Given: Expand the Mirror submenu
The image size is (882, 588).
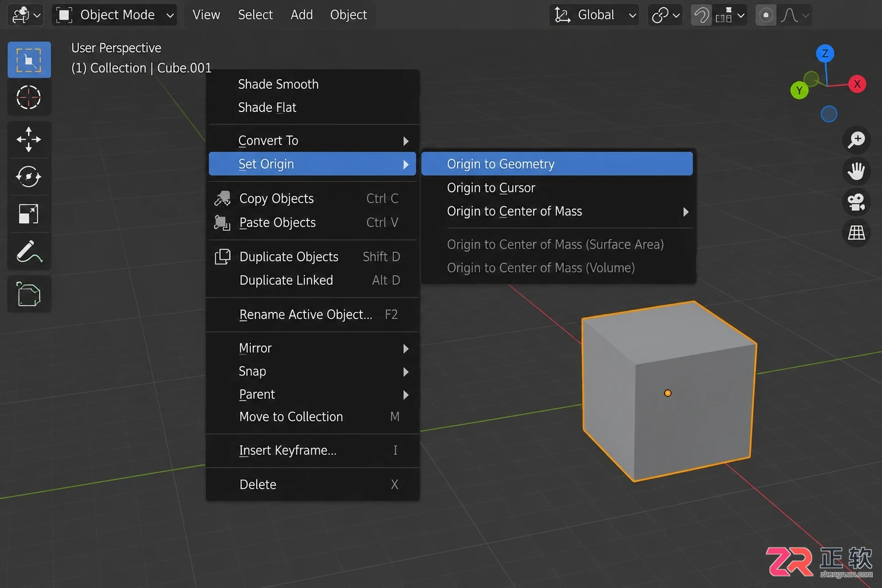Looking at the screenshot, I should [x=312, y=348].
